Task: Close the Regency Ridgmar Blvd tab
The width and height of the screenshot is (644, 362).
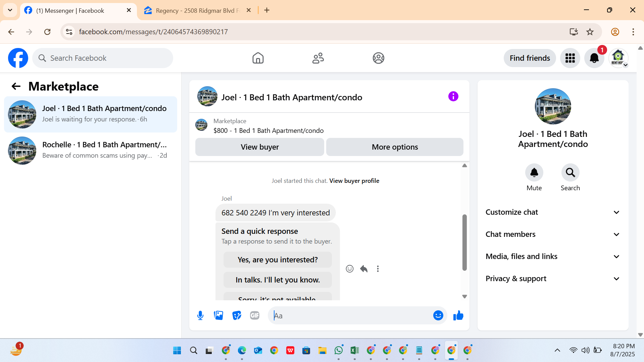Action: tap(249, 10)
